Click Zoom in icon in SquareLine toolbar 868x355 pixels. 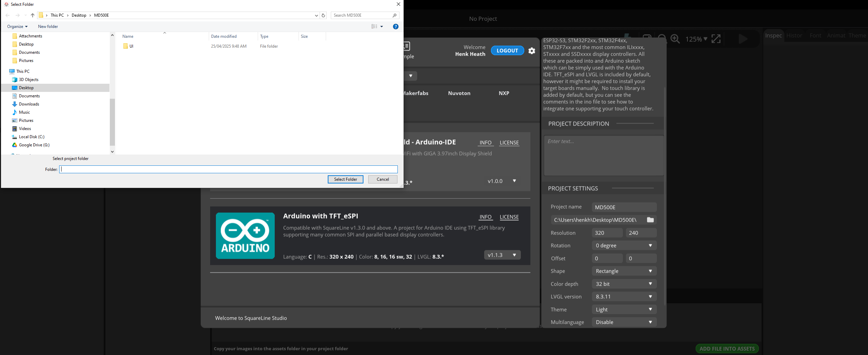pos(675,39)
